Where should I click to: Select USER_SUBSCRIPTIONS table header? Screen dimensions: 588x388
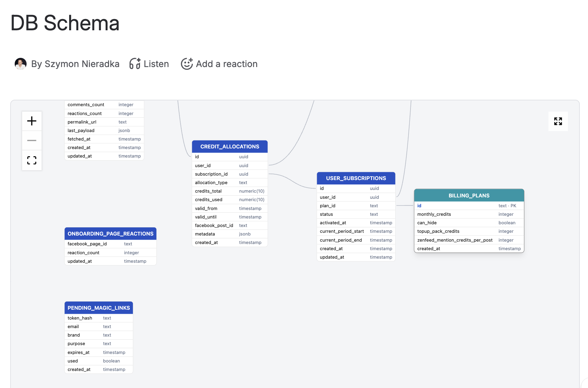pos(356,178)
